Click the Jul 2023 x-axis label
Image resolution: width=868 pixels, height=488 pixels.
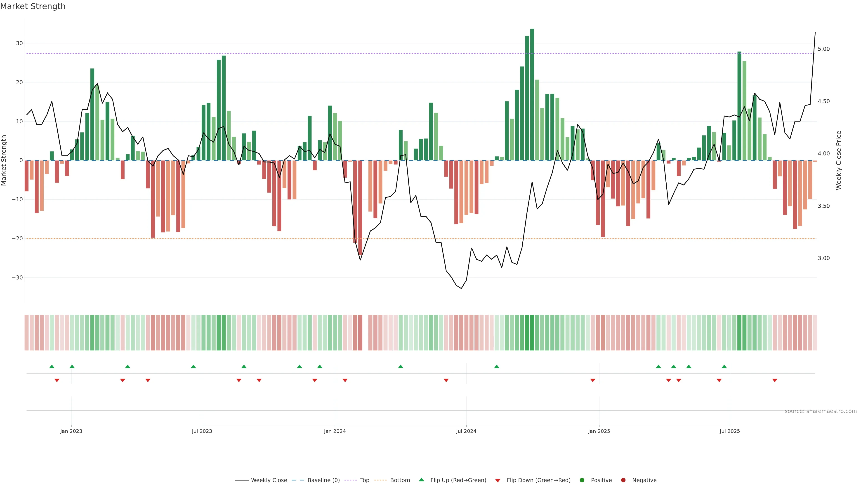202,431
